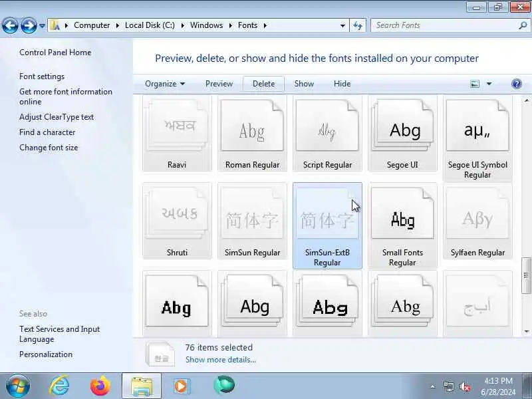
Task: Click the muted volume tray icon
Action: click(x=464, y=387)
